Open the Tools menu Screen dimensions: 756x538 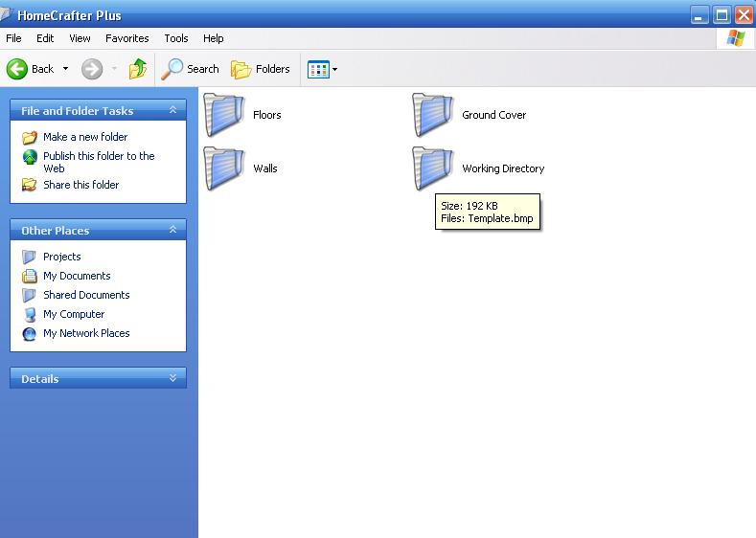point(176,38)
